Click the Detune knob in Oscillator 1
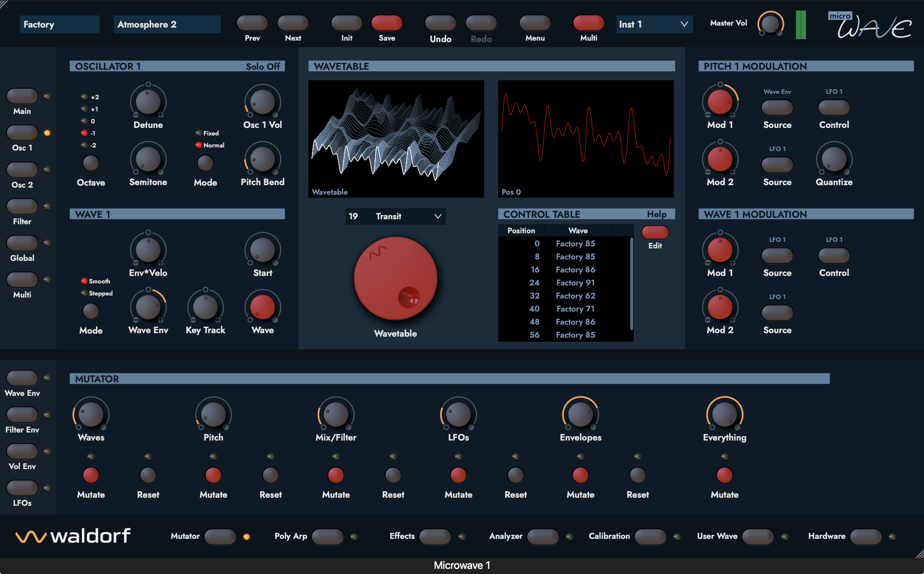This screenshot has height=574, width=924. tap(148, 102)
